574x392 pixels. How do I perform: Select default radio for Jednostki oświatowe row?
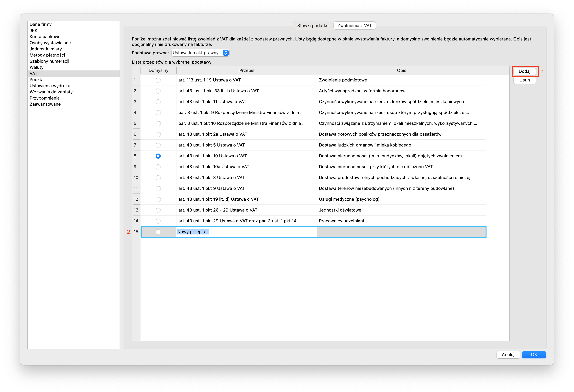coord(158,210)
